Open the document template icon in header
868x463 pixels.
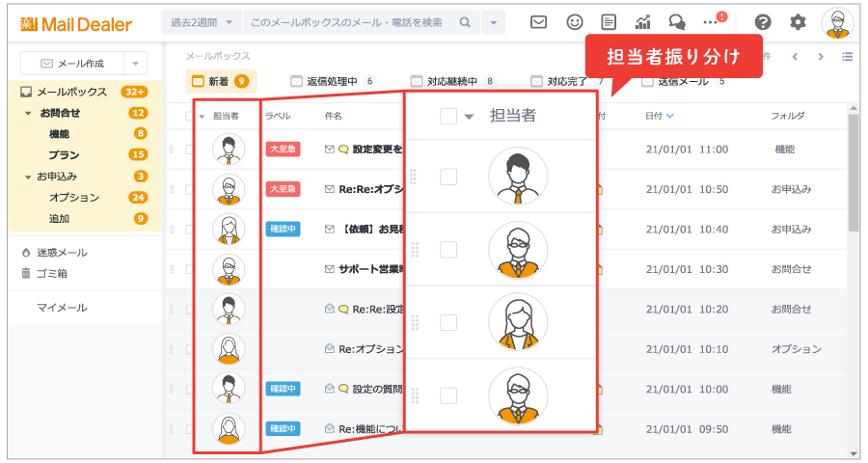click(x=608, y=21)
